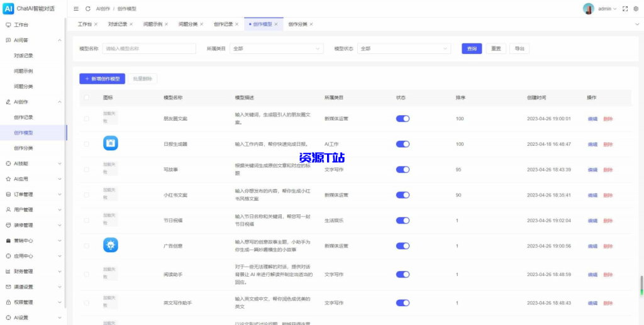
Task: Click the 工作台 monitor icon in the sidebar
Action: (x=8, y=25)
